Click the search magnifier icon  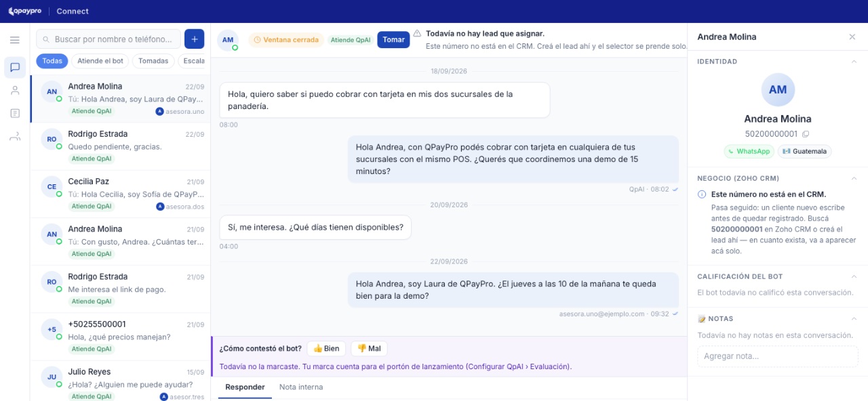tap(46, 40)
